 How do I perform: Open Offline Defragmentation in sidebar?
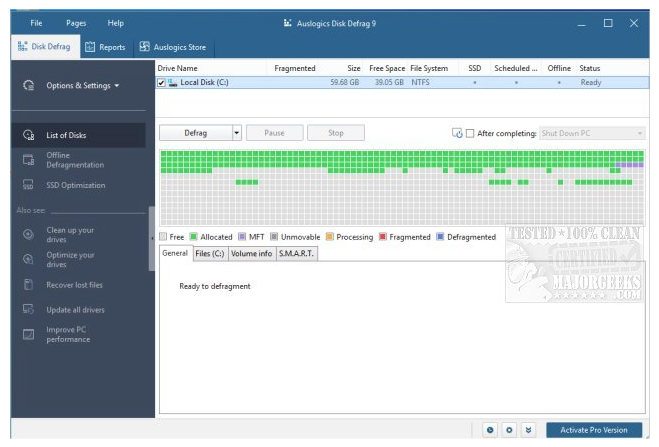78,160
